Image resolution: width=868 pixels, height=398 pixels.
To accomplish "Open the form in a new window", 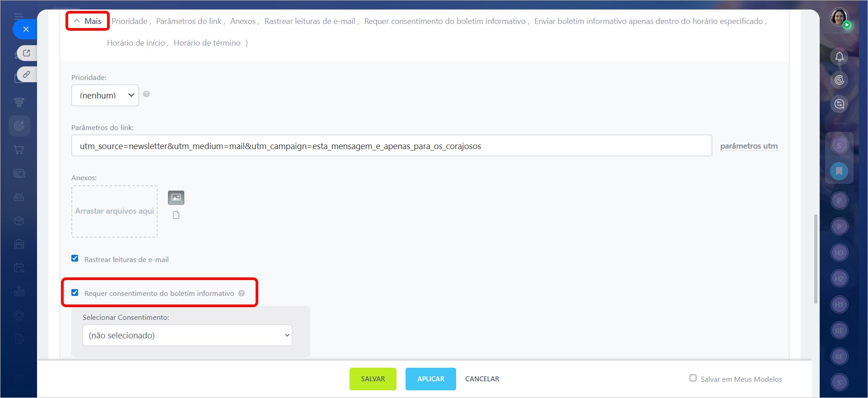I will [x=27, y=53].
